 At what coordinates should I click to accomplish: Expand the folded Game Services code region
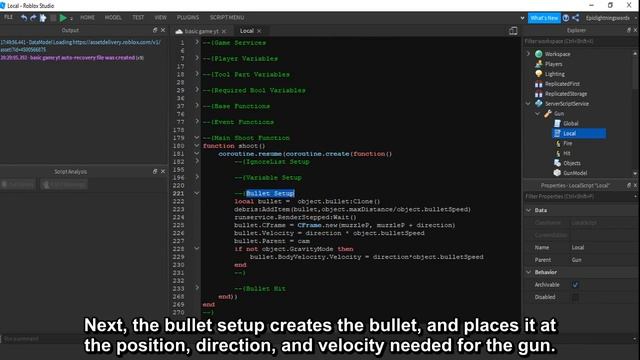[x=197, y=42]
